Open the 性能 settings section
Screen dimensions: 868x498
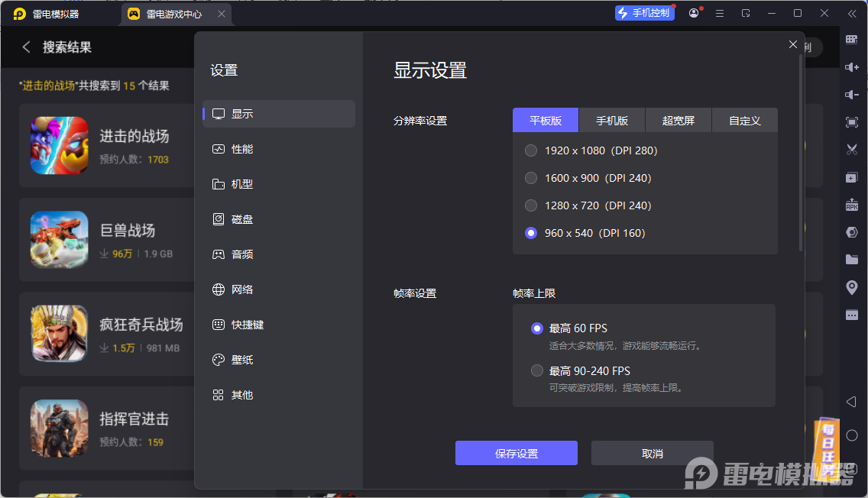(279, 149)
